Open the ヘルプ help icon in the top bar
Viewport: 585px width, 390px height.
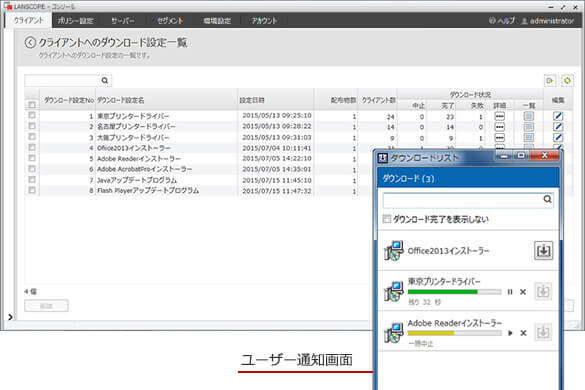point(492,21)
